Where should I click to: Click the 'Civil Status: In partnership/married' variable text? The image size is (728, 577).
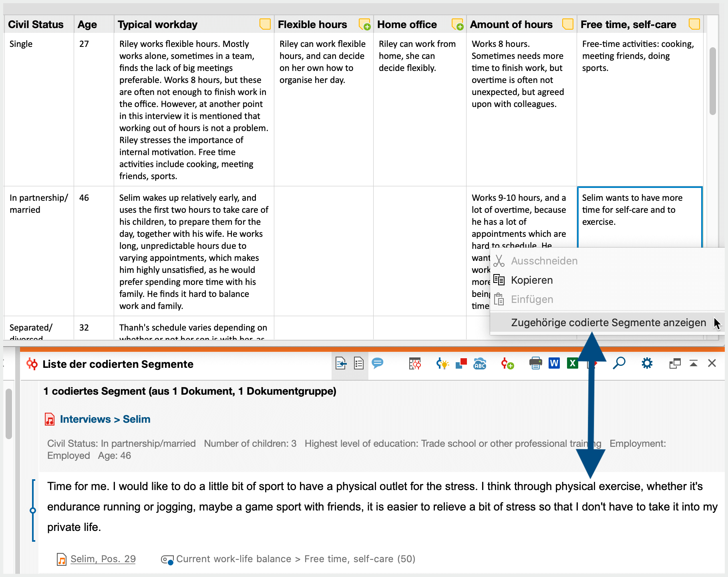click(x=121, y=444)
